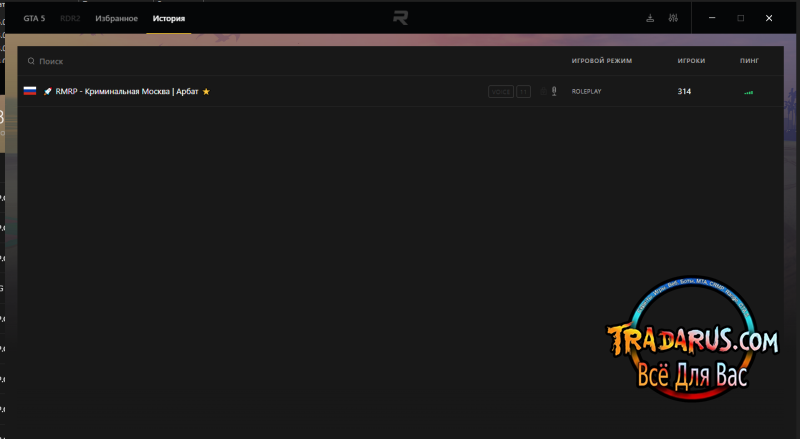Open the RDR2 tab
800x439 pixels.
click(70, 18)
